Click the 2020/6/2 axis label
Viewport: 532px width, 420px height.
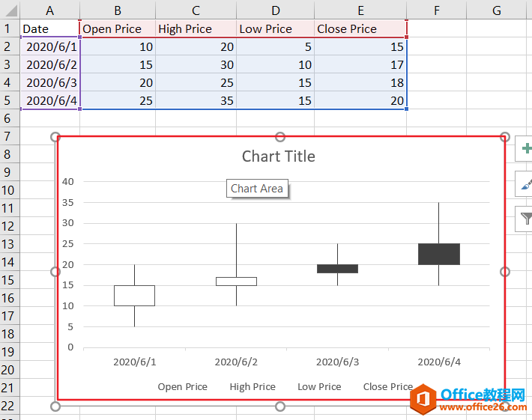[x=236, y=362]
